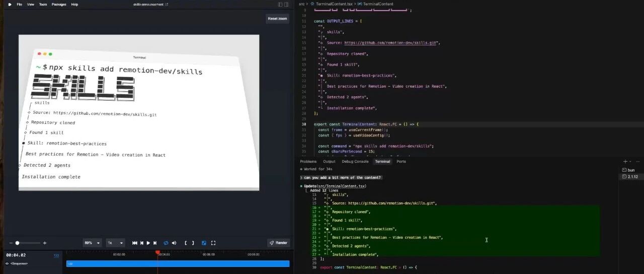This screenshot has width=644, height=274.
Task: Open the Help menu in Remotion Studio
Action: (x=74, y=4)
